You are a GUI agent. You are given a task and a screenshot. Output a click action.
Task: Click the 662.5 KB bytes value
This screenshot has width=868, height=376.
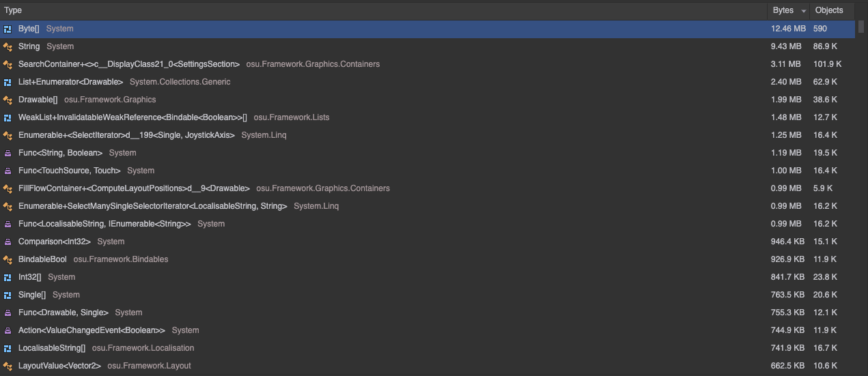[x=788, y=366]
